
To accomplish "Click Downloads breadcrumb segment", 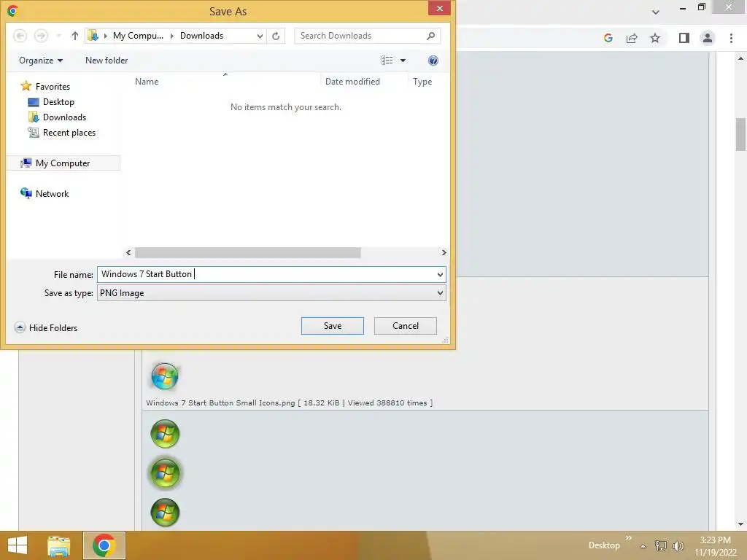I will [201, 36].
